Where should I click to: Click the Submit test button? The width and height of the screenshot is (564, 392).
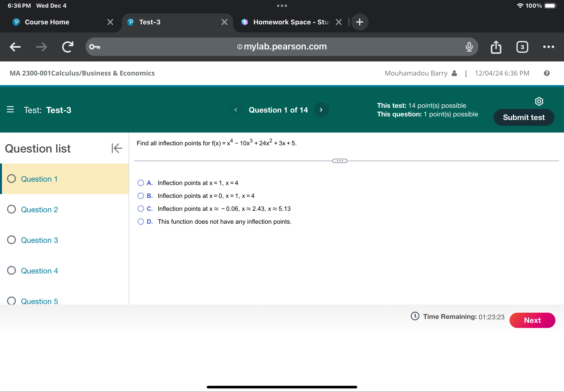pyautogui.click(x=524, y=117)
